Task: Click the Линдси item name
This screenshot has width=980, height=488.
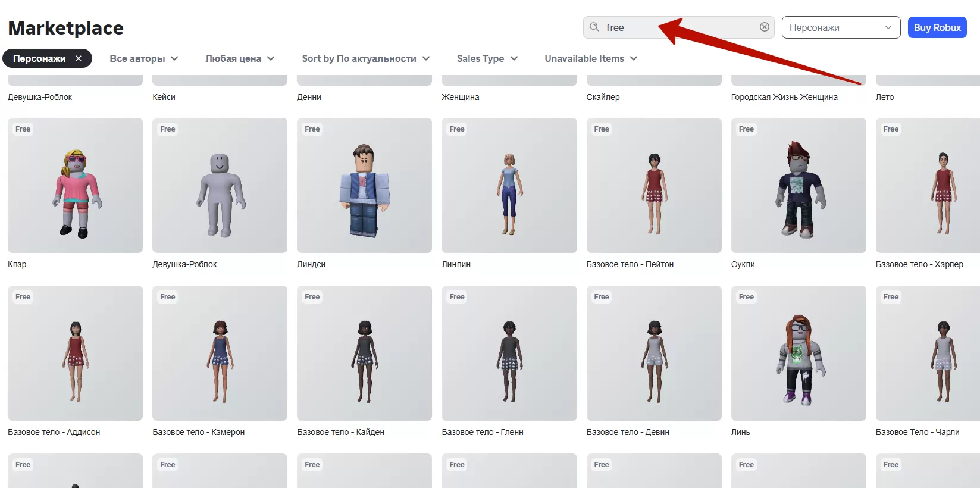Action: (311, 264)
